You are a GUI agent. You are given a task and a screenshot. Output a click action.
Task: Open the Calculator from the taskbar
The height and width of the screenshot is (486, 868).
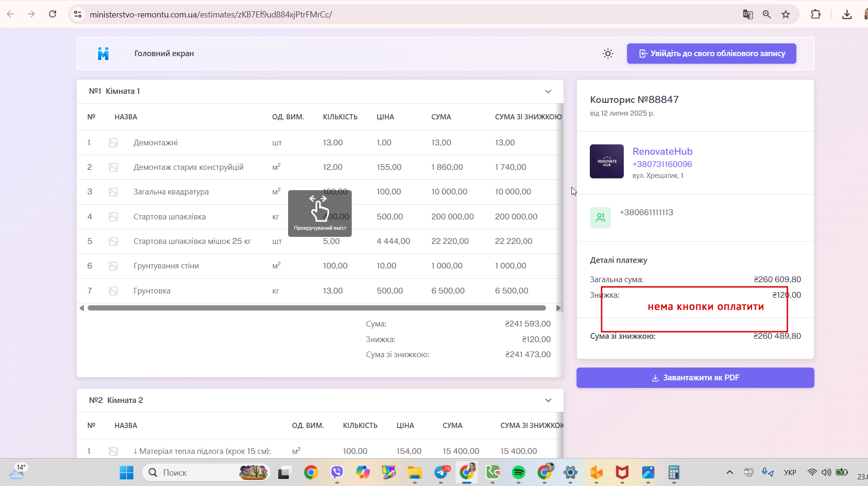pyautogui.click(x=674, y=472)
